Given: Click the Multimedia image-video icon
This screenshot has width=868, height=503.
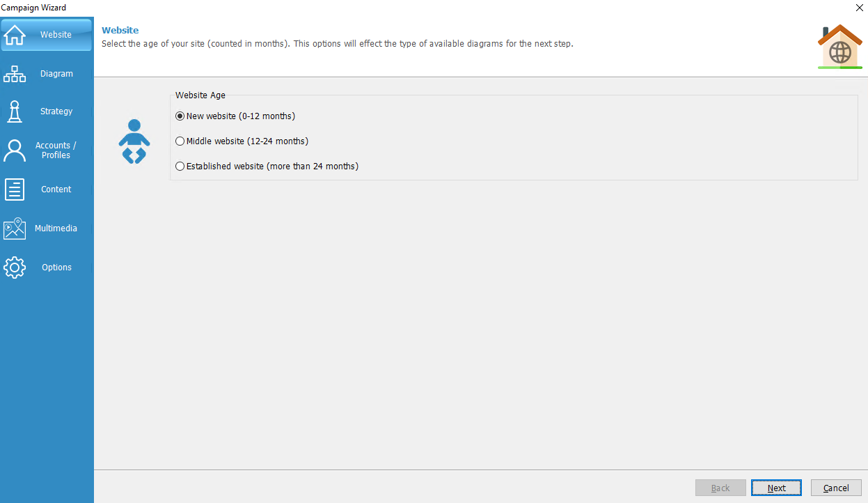Looking at the screenshot, I should point(15,229).
